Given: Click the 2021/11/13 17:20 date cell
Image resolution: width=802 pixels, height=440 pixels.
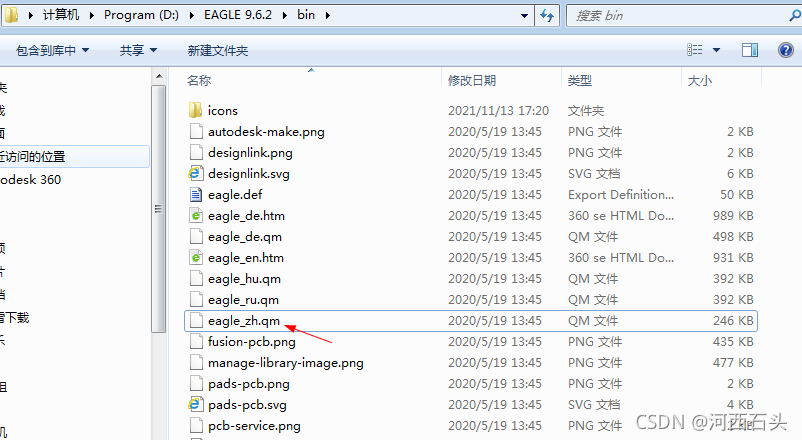Looking at the screenshot, I should click(x=498, y=111).
